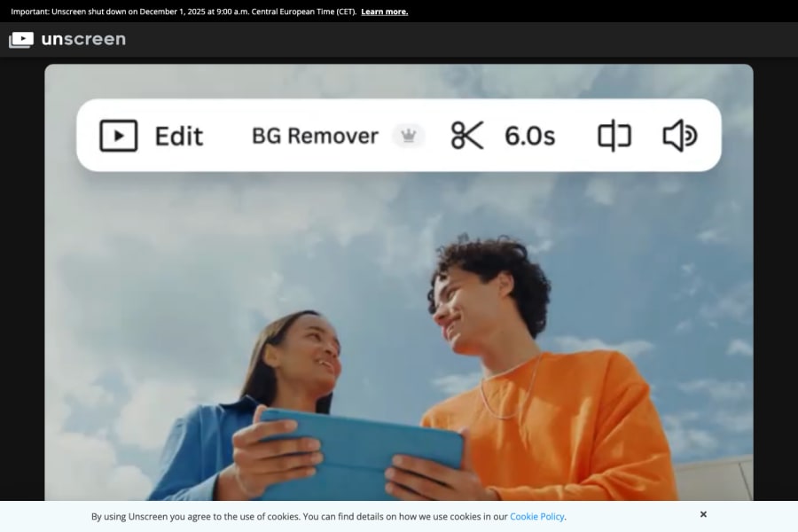Click the Learn more link about shutdown
The width and height of the screenshot is (798, 532).
384,12
